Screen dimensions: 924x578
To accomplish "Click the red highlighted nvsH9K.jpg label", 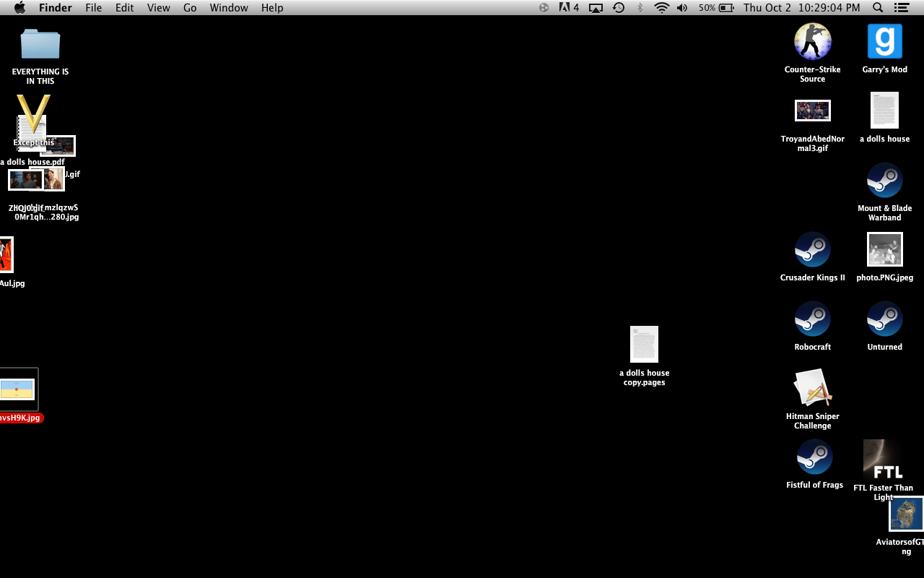I will click(x=21, y=418).
